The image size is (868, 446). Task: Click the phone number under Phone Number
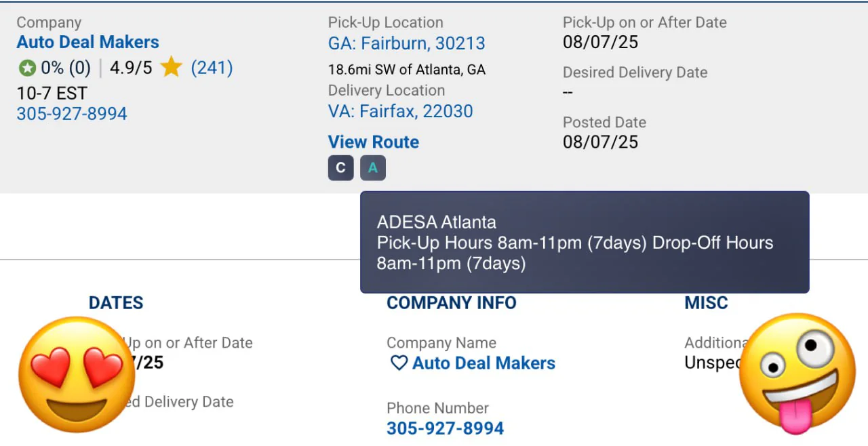pos(445,428)
